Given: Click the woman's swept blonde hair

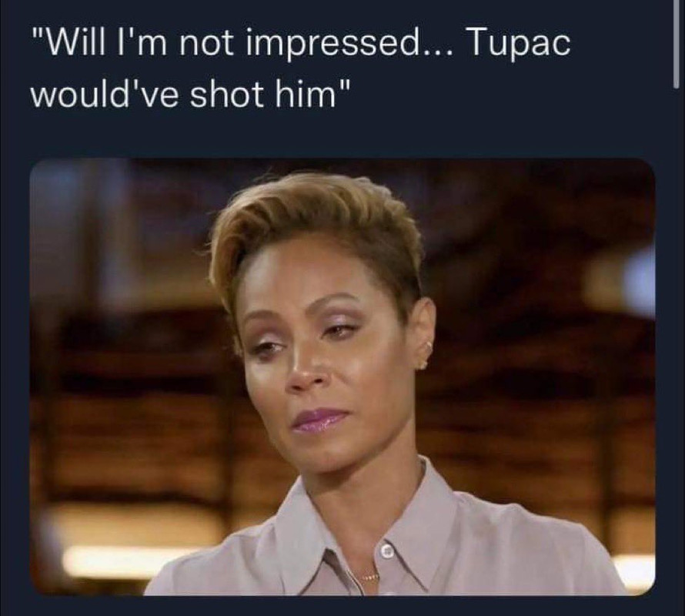Looking at the screenshot, I should (315, 227).
